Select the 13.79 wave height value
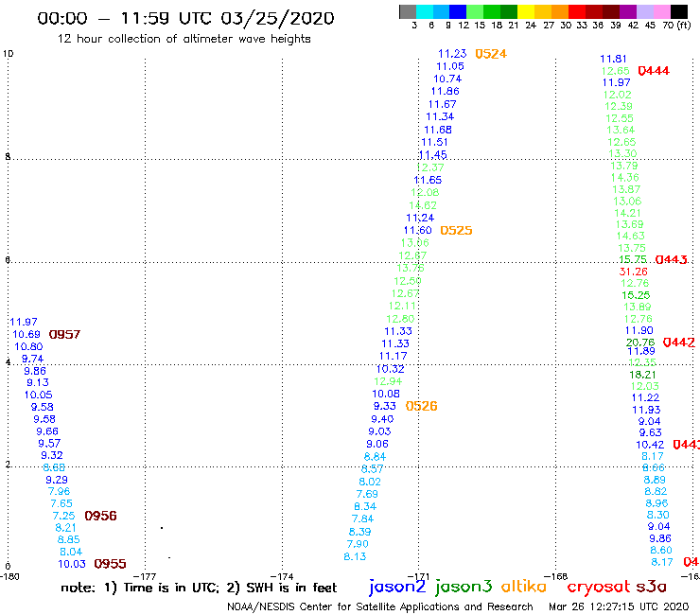700x615 pixels. coord(624,166)
